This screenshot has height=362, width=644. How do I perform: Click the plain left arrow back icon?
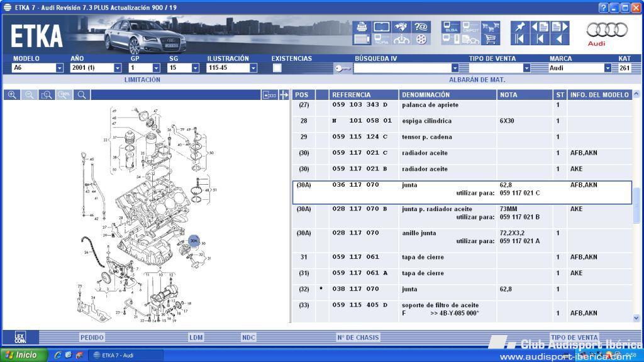pos(560,40)
